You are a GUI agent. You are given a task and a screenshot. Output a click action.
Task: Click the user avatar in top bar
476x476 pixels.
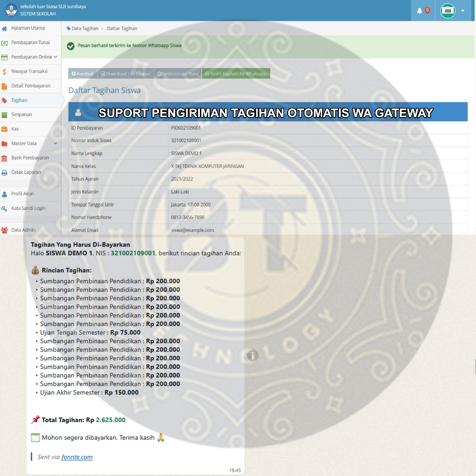[448, 11]
